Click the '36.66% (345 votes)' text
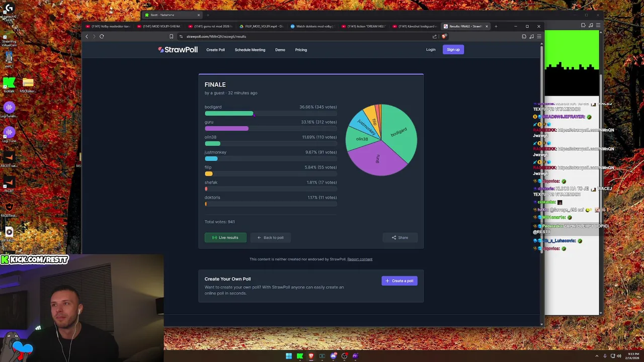Image resolution: width=644 pixels, height=362 pixels. 318,107
